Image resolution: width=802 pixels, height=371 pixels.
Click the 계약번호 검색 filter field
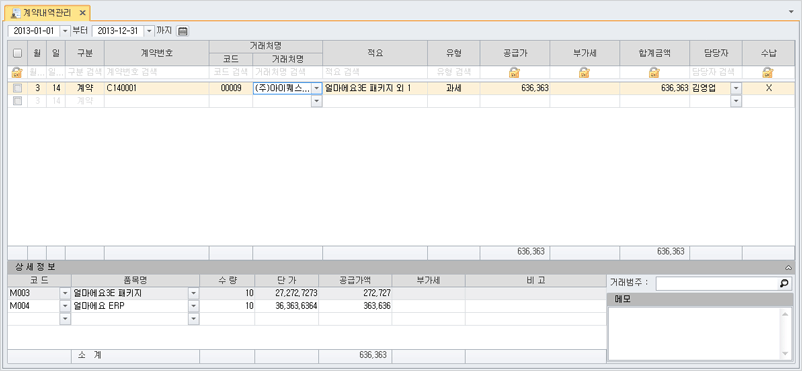tap(157, 72)
